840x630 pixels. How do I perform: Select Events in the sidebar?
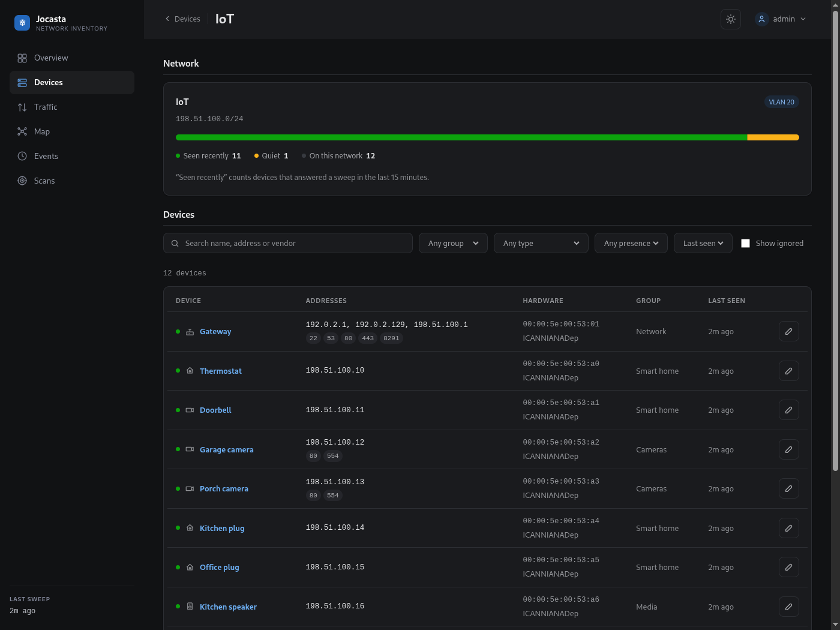coord(72,156)
